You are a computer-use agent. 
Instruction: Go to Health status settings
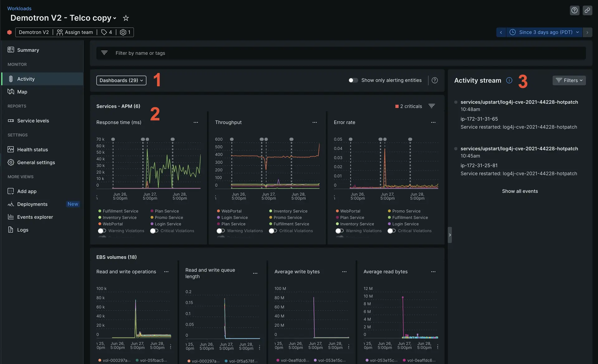tap(32, 150)
